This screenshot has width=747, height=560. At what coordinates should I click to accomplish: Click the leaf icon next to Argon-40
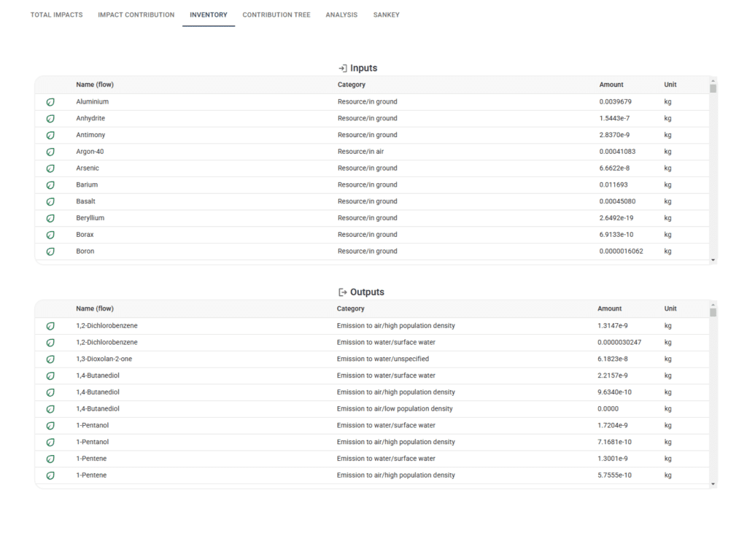50,152
